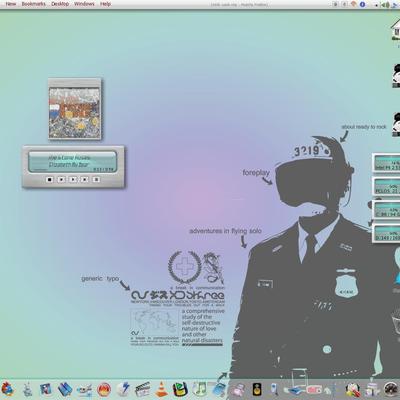This screenshot has height=400, width=400.
Task: Open the blue notepad icon in dock
Action: (x=219, y=389)
